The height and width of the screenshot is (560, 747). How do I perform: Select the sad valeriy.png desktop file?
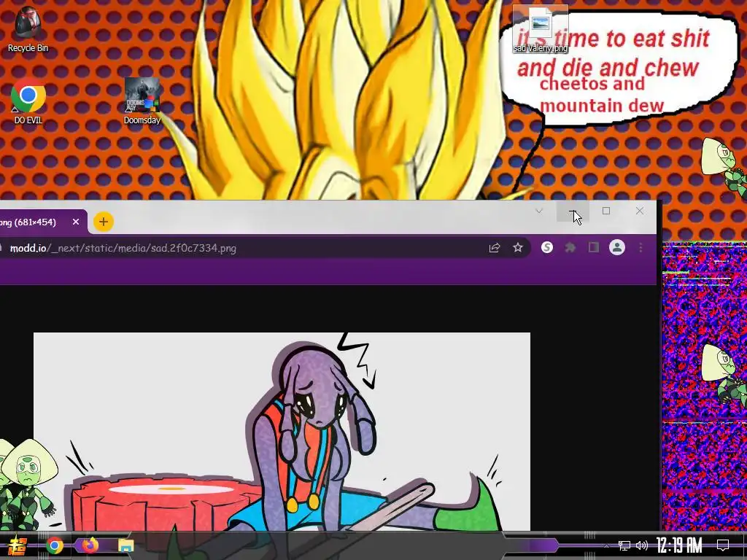[541, 29]
